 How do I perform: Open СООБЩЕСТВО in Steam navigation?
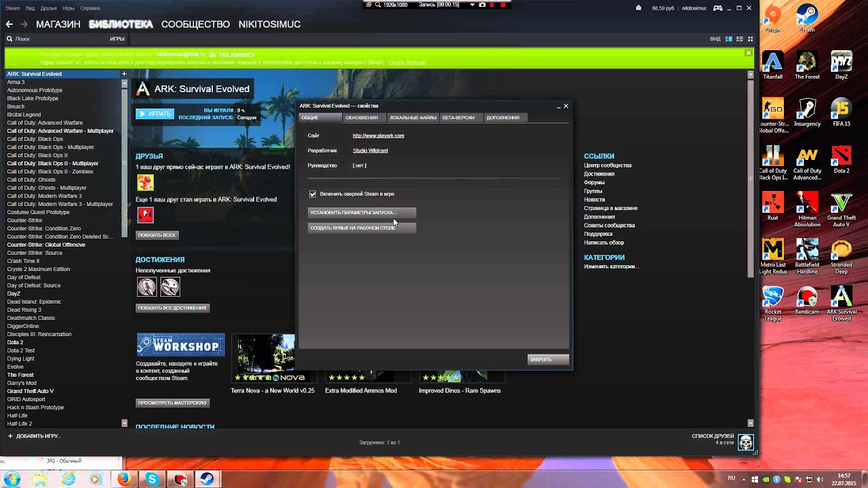(x=195, y=24)
